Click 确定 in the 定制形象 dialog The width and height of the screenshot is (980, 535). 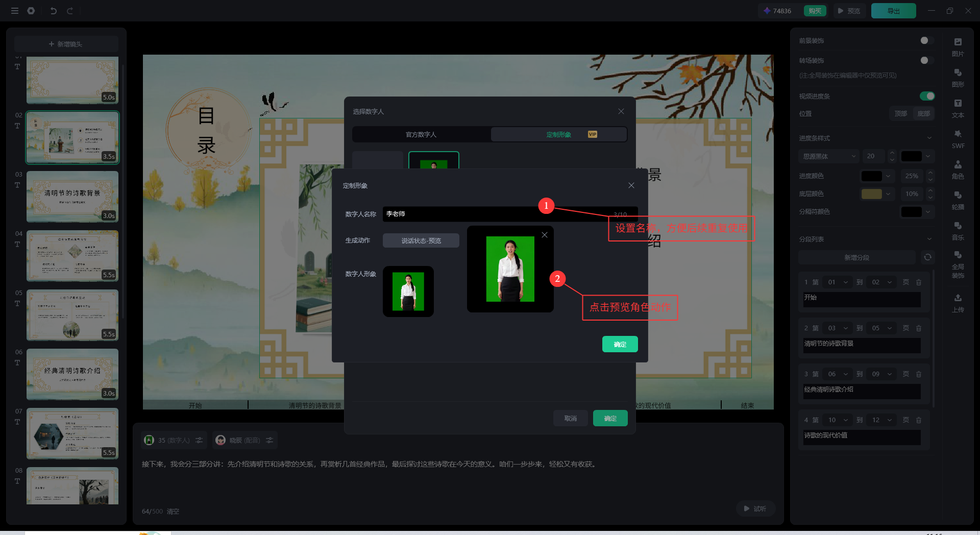[620, 344]
